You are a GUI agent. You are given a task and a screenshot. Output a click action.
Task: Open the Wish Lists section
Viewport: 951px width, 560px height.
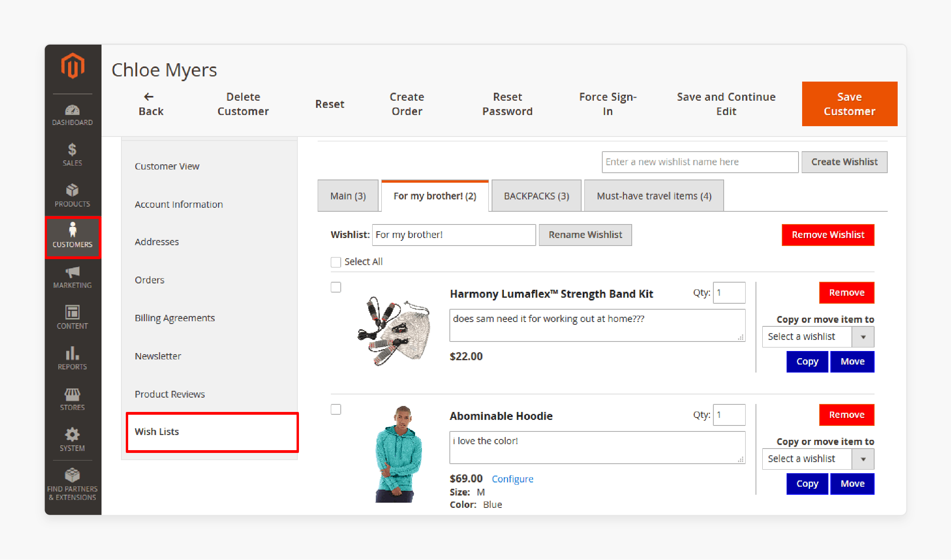212,432
